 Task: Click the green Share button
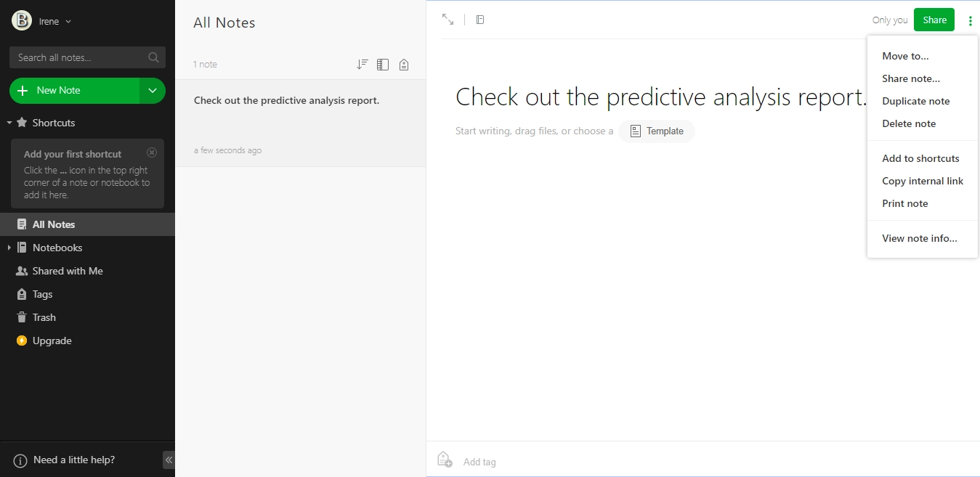pyautogui.click(x=934, y=20)
